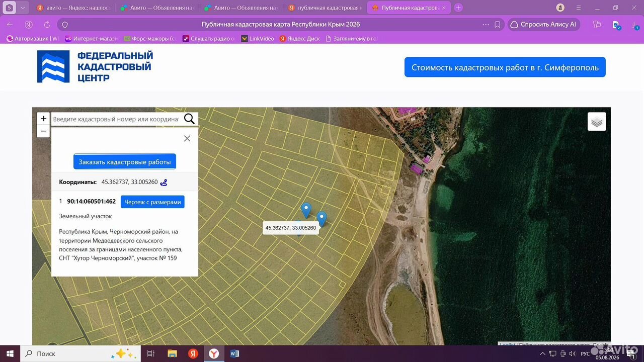Open browser downloads
Screen dimensions: 644x362
[634, 25]
